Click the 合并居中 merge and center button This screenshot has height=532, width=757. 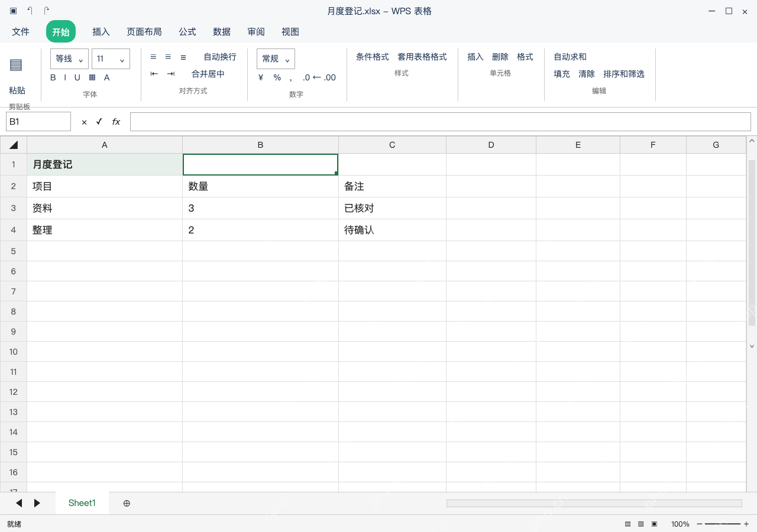tap(208, 74)
